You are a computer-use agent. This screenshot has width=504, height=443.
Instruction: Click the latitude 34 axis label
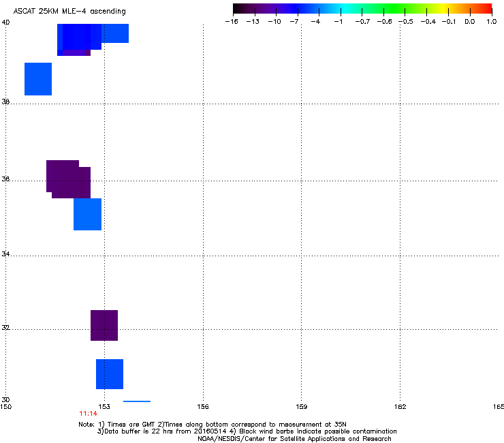(5, 254)
